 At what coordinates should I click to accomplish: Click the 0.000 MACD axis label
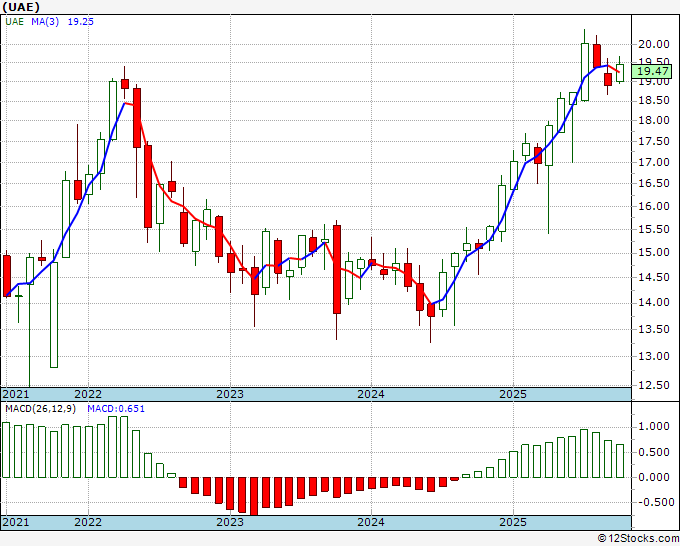[x=654, y=477]
